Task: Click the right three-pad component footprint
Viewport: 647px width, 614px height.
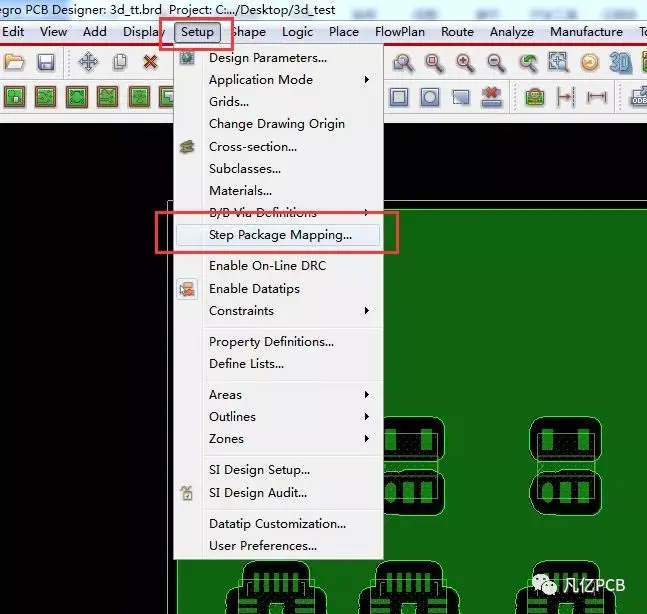Action: (565, 492)
